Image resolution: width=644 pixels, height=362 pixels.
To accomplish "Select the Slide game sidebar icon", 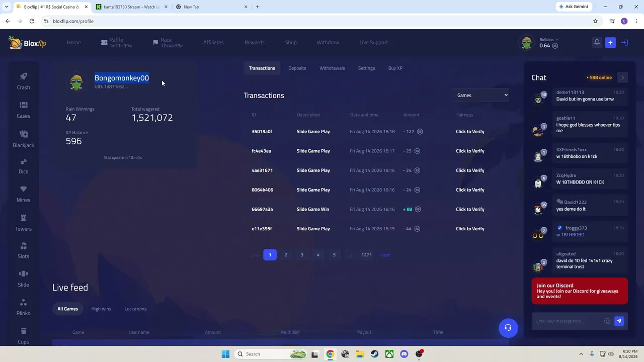I will (x=23, y=279).
